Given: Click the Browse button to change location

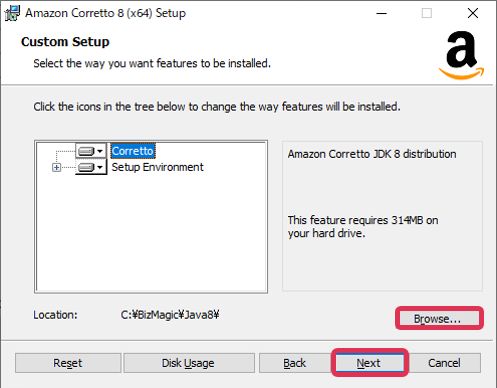Looking at the screenshot, I should click(438, 319).
